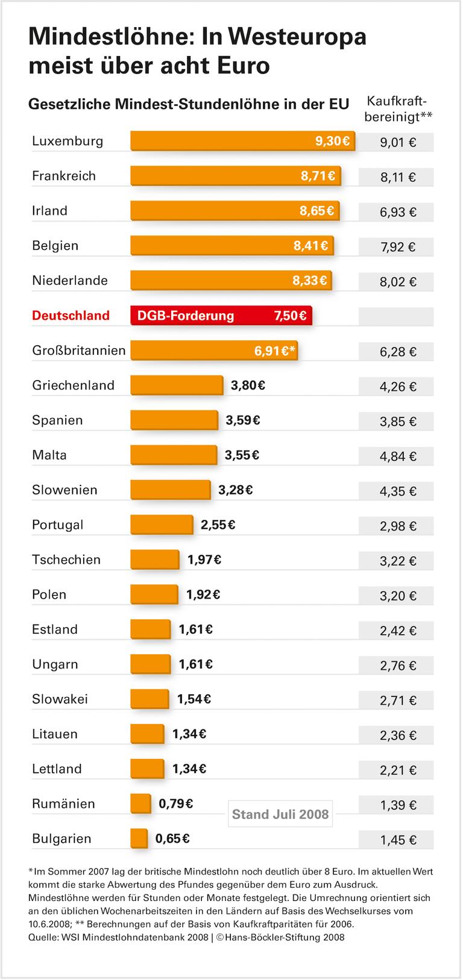Click the Rumänien 0,79€ value
Viewport: 463px width, 980px height.
click(x=175, y=804)
